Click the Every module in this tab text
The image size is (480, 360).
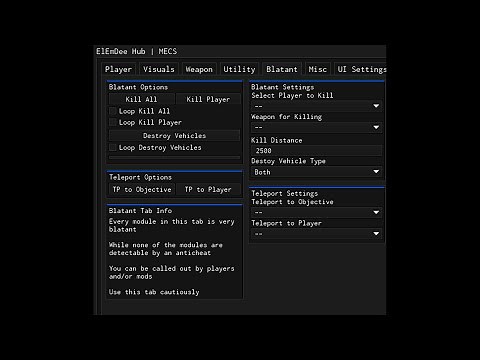click(x=171, y=225)
